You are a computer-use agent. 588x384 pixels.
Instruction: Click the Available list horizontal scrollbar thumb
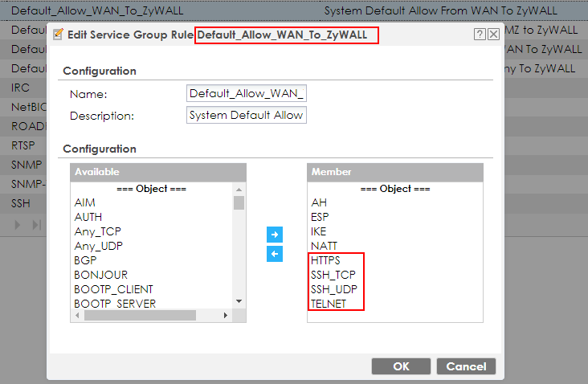coord(140,316)
